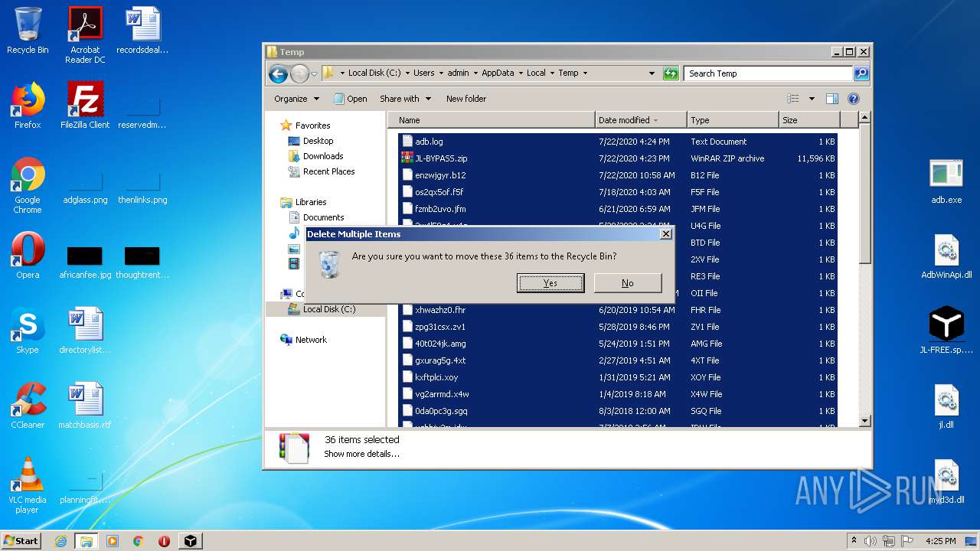Expand address bar history dropdown
Screen dimensions: 980x551
[652, 73]
